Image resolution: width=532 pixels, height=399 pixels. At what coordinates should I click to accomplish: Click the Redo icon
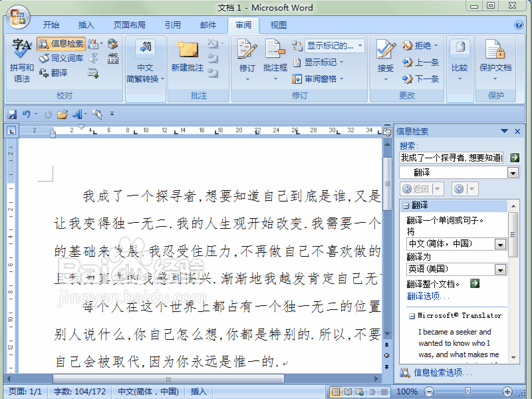pyautogui.click(x=48, y=114)
